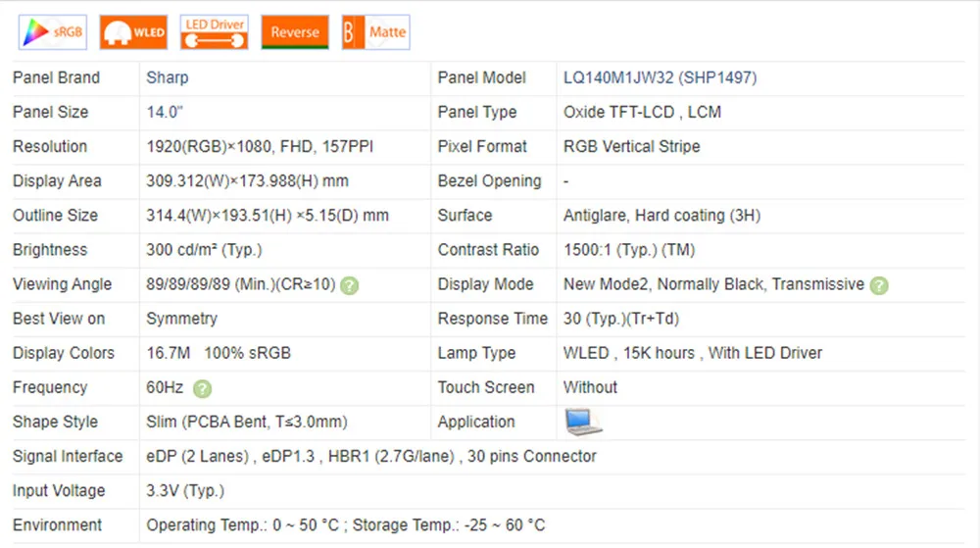Open the Frequency help question mark
Image resolution: width=980 pixels, height=548 pixels.
(x=202, y=388)
